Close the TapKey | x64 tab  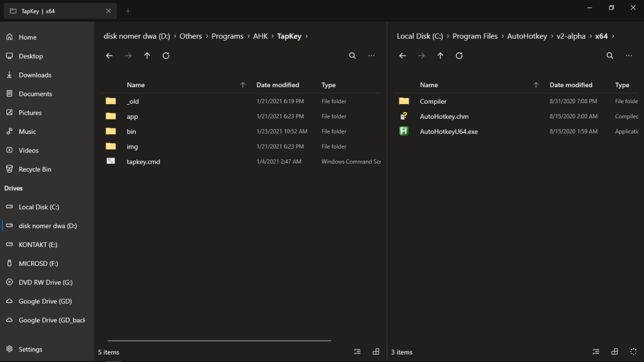pos(108,11)
